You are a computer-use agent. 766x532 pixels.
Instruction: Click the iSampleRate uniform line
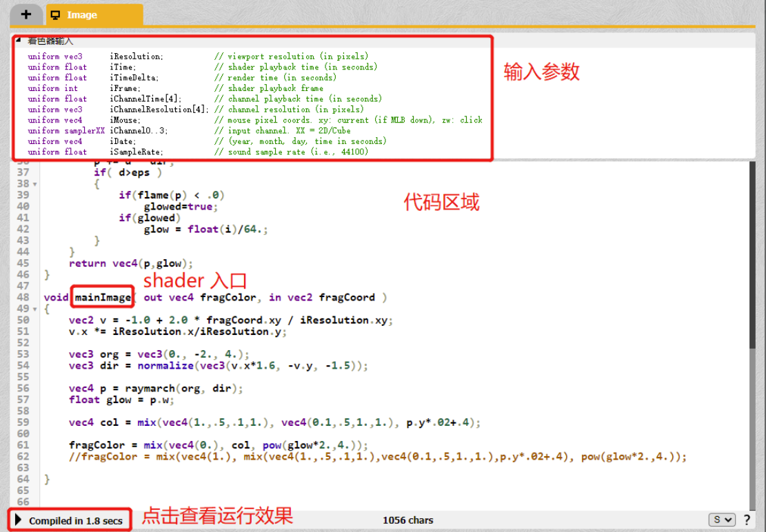coord(198,152)
